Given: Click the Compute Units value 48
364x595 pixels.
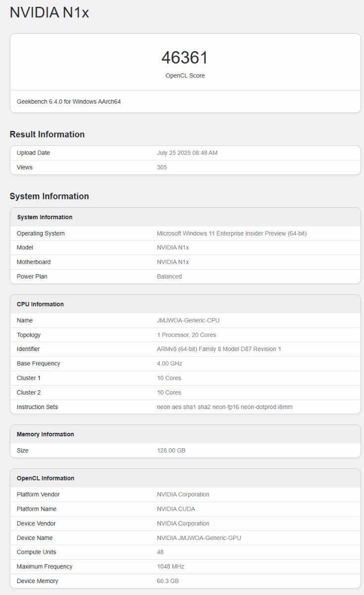Looking at the screenshot, I should (160, 552).
